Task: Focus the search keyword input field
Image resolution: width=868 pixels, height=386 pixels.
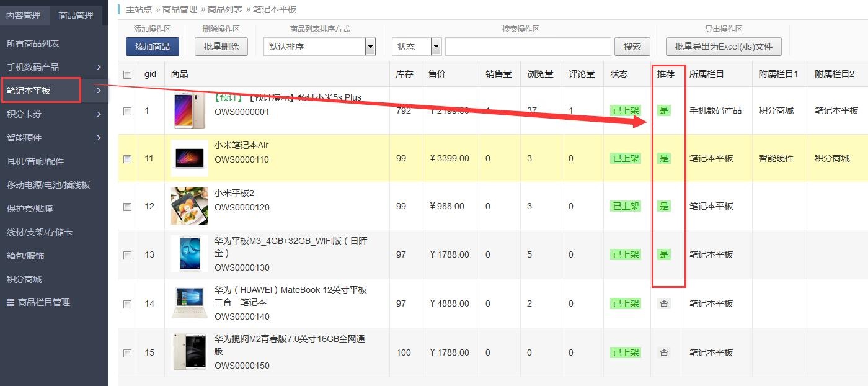Action: [528, 47]
